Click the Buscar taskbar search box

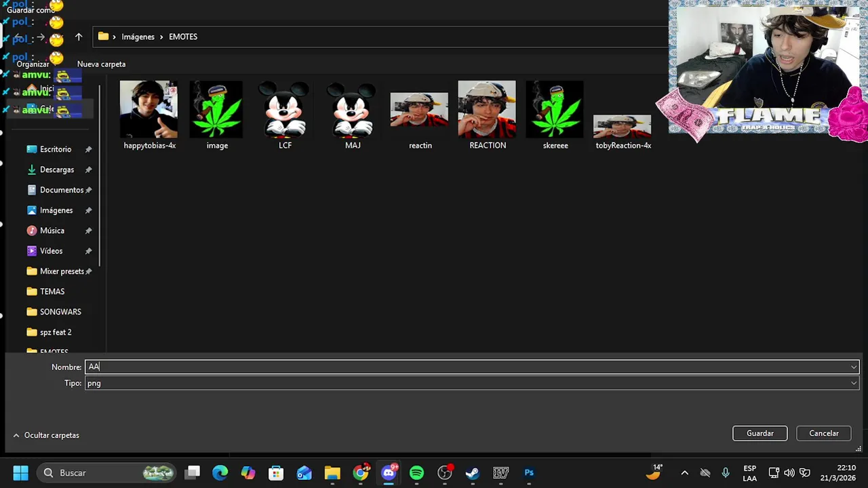pos(107,472)
